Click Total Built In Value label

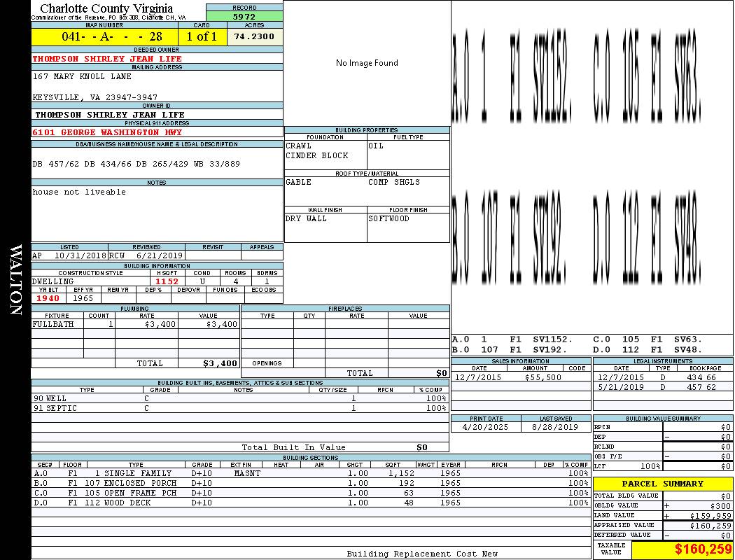tap(293, 447)
